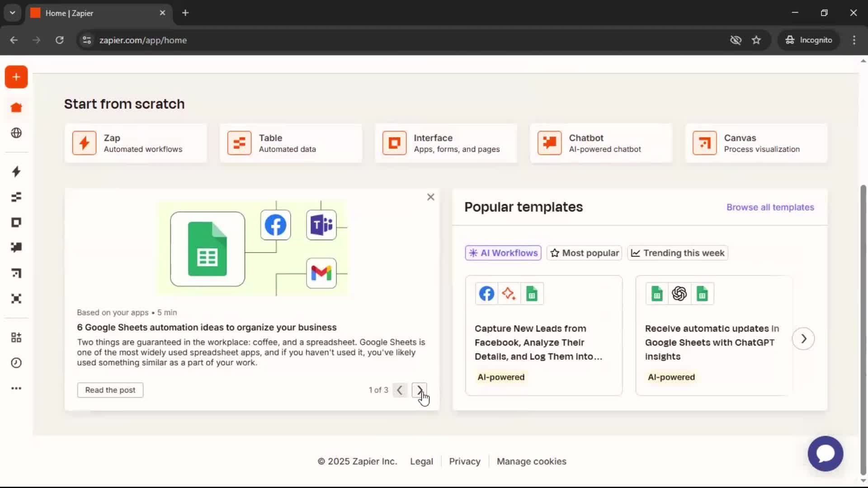Go to previous article with left chevron

pos(400,390)
